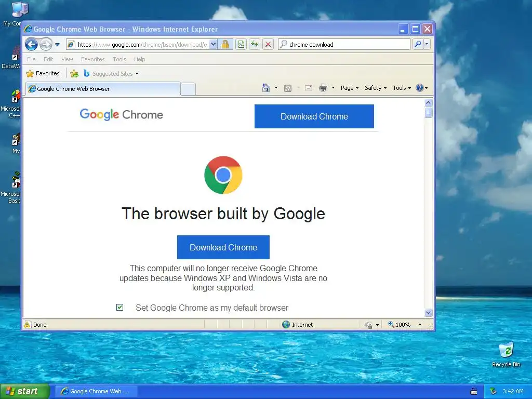Open the Tools menu in menu bar
The width and height of the screenshot is (532, 399).
click(119, 59)
